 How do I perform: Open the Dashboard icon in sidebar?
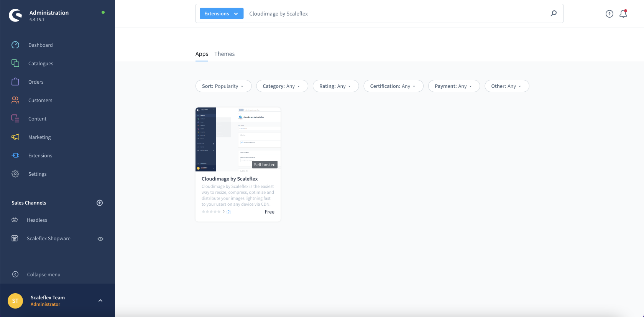(15, 45)
